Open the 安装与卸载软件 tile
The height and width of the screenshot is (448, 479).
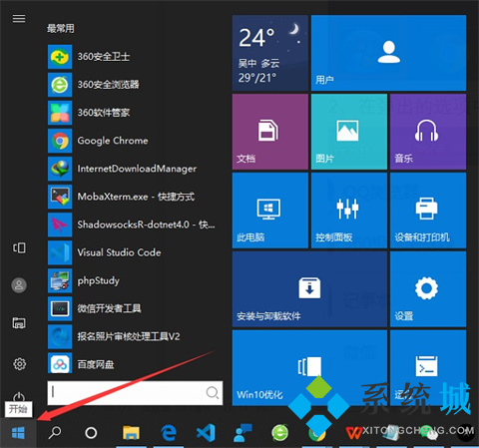[x=309, y=289]
